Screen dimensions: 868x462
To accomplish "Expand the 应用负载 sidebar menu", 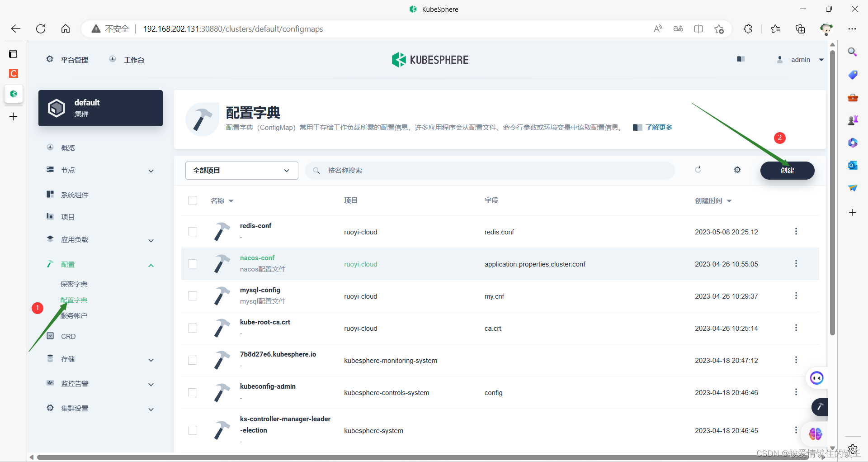I will pyautogui.click(x=151, y=240).
